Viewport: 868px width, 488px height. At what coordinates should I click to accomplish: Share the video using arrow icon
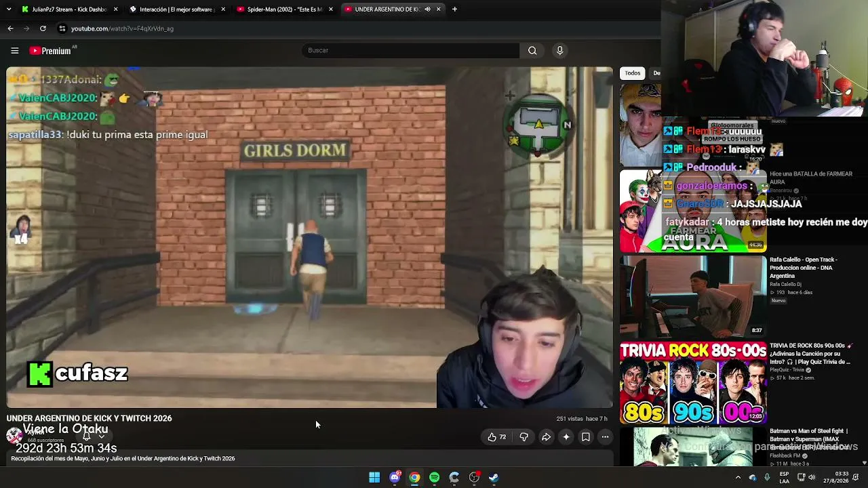tap(546, 437)
